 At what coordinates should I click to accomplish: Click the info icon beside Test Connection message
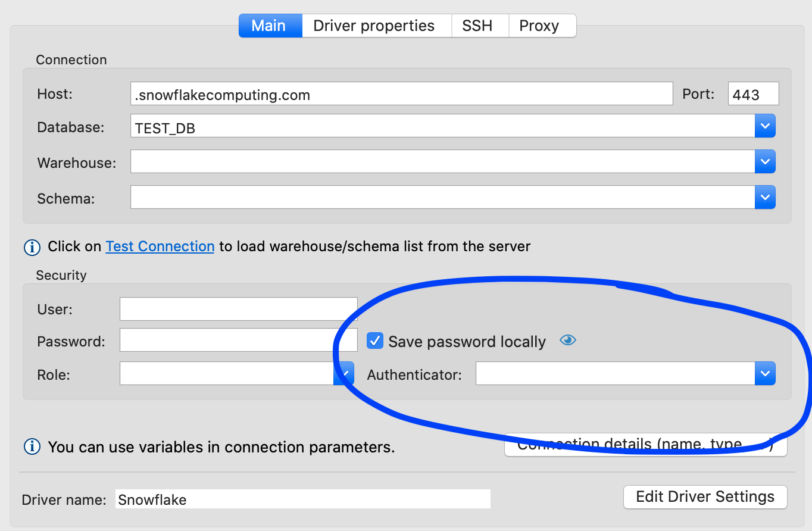tap(32, 247)
